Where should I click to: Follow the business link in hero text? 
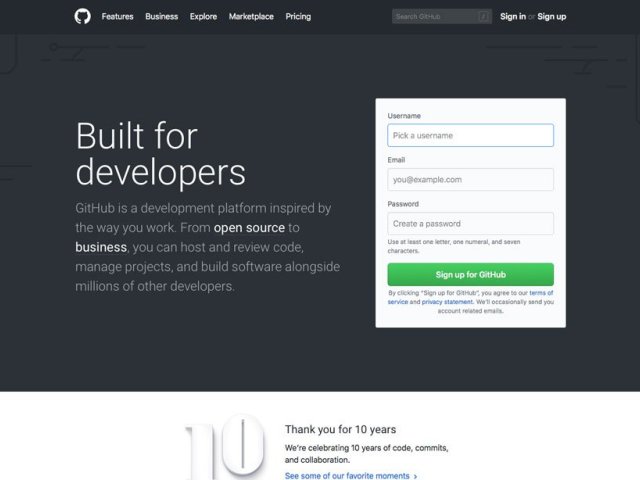pyautogui.click(x=101, y=247)
